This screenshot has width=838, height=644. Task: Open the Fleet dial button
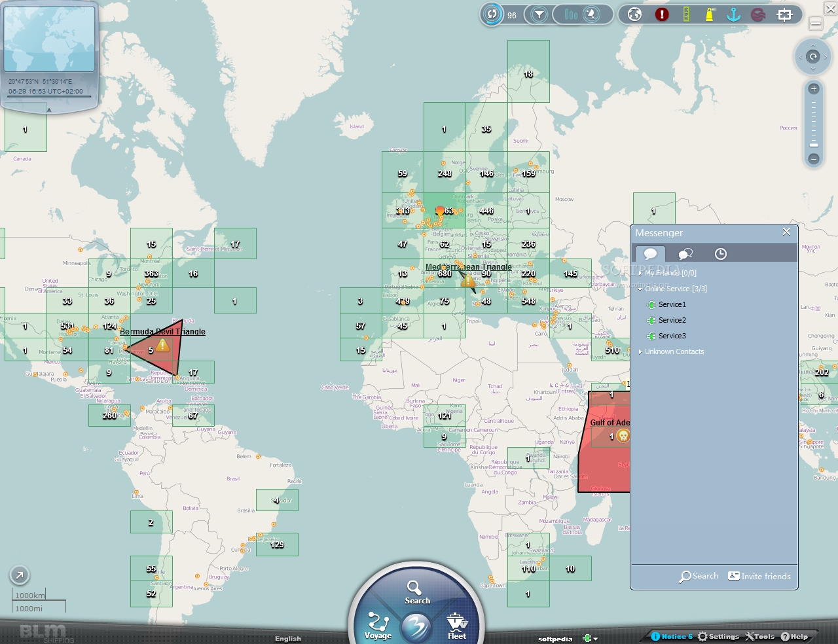[x=457, y=626]
